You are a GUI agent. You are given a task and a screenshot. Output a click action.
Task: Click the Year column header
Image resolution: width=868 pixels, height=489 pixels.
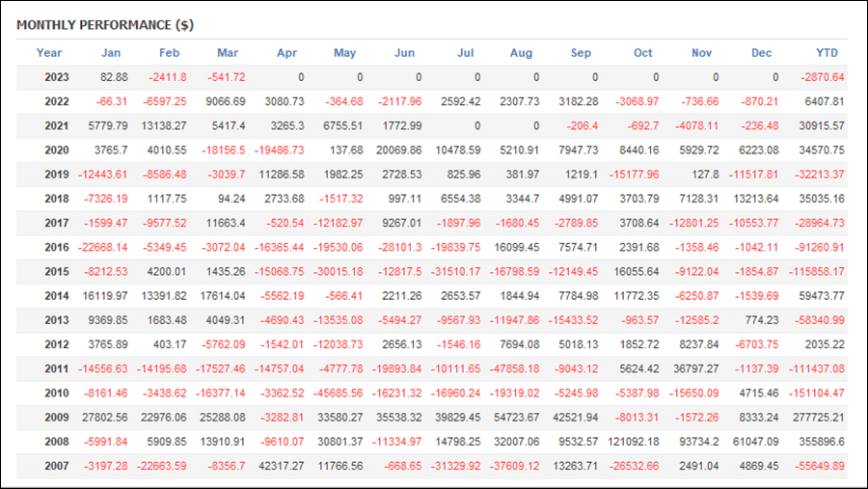click(49, 53)
